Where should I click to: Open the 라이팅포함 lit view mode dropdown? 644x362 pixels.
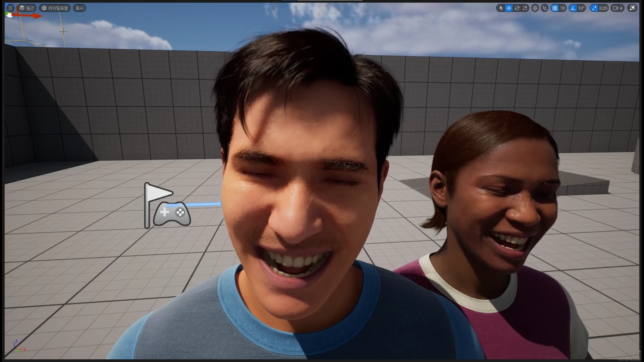55,8
